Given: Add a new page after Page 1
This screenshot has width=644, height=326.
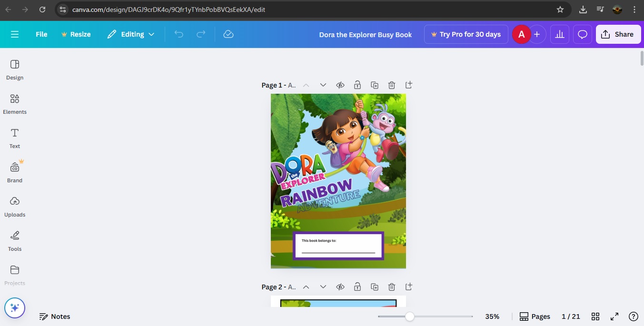Looking at the screenshot, I should click(x=408, y=85).
